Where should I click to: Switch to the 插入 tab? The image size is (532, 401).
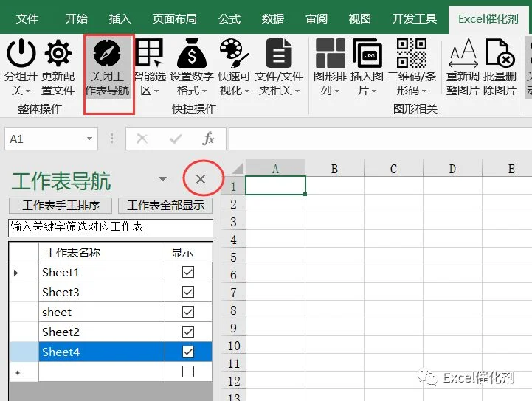click(x=120, y=19)
